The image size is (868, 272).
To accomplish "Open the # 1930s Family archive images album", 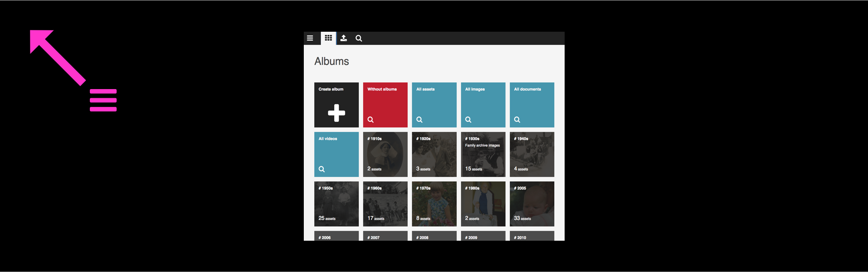I will point(483,154).
